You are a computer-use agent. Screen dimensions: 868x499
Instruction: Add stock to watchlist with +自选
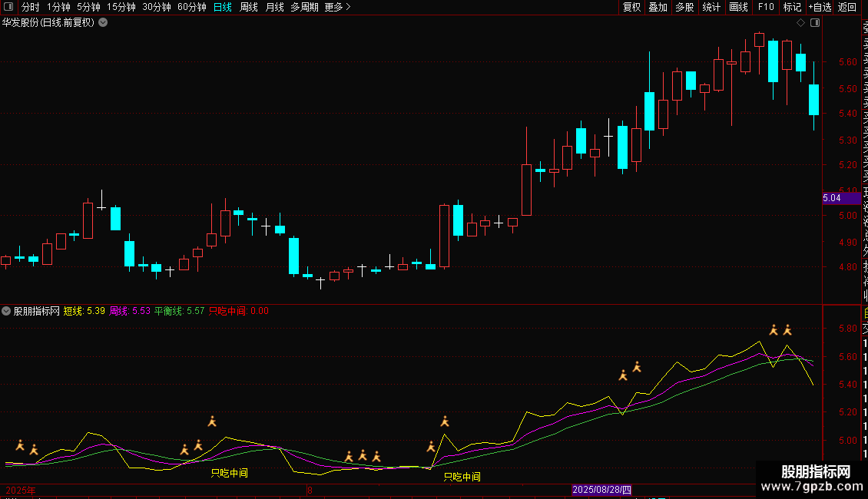[x=820, y=7]
